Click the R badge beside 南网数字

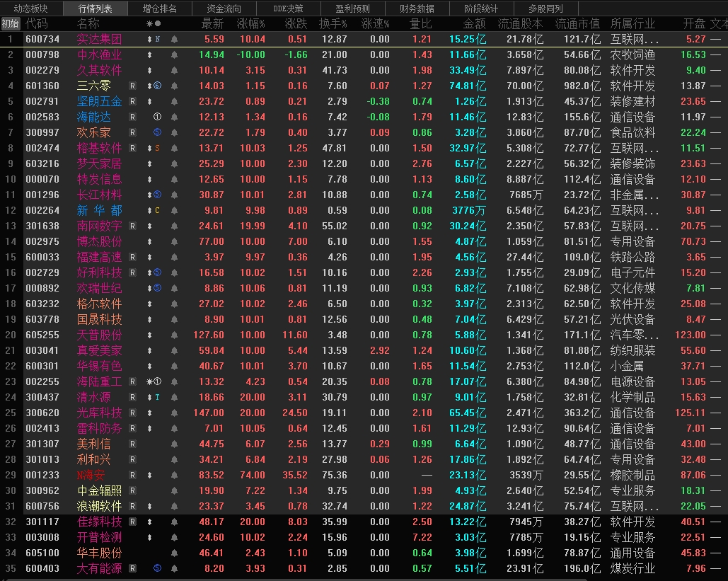tap(132, 226)
